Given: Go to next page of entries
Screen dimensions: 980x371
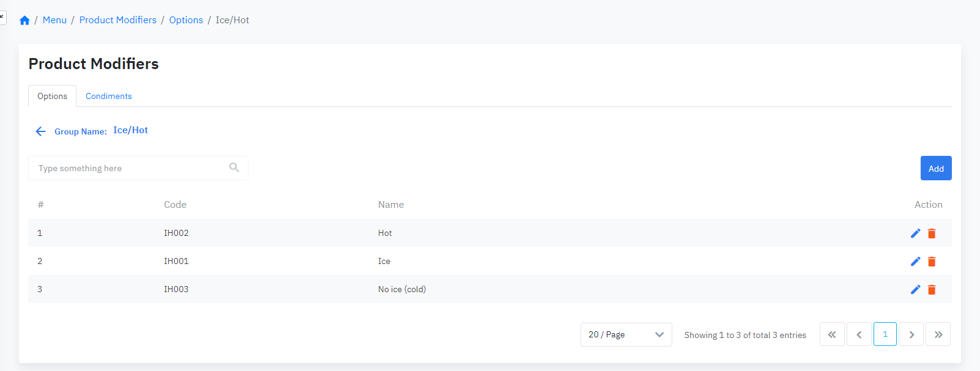Looking at the screenshot, I should pyautogui.click(x=911, y=334).
